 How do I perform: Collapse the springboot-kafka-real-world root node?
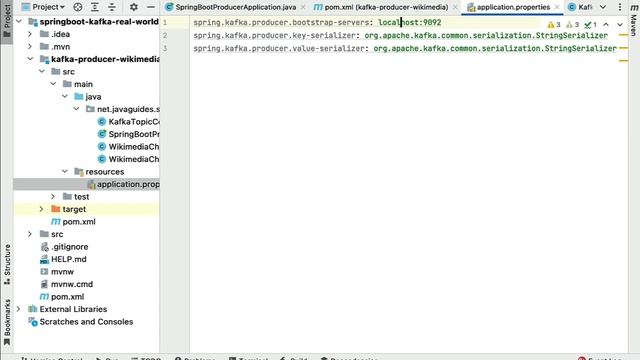coord(19,21)
